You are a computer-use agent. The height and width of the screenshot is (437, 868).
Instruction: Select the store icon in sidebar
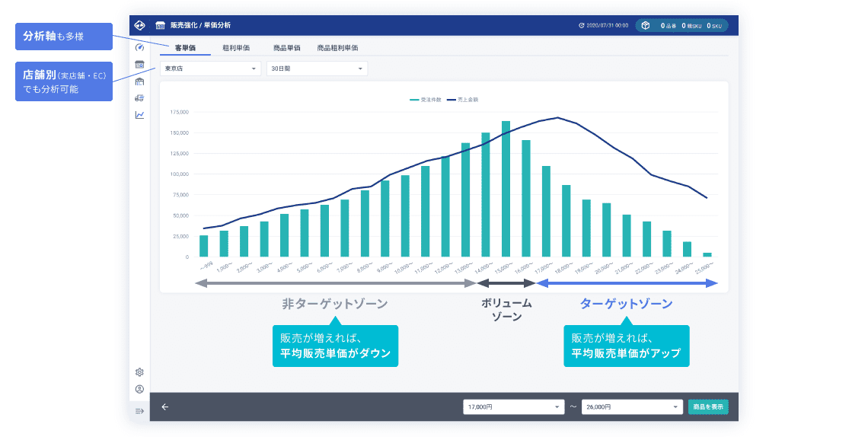[x=139, y=64]
